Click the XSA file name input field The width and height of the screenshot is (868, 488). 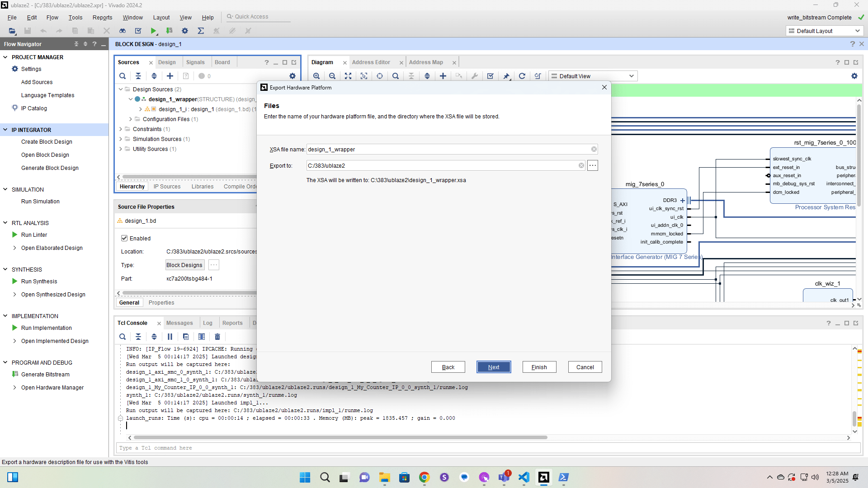[x=448, y=149]
